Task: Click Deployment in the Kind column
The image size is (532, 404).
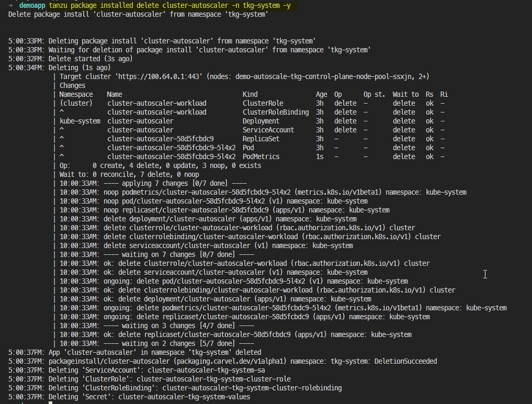Action: click(x=261, y=121)
